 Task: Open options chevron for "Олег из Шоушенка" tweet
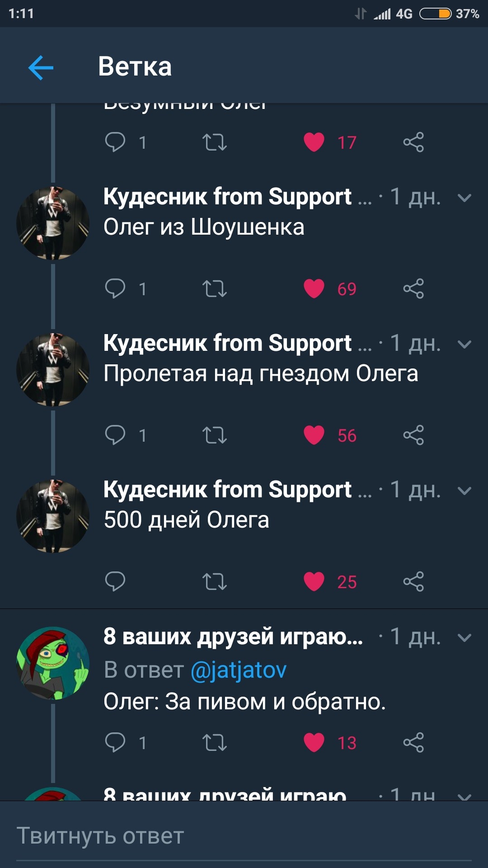pyautogui.click(x=465, y=198)
